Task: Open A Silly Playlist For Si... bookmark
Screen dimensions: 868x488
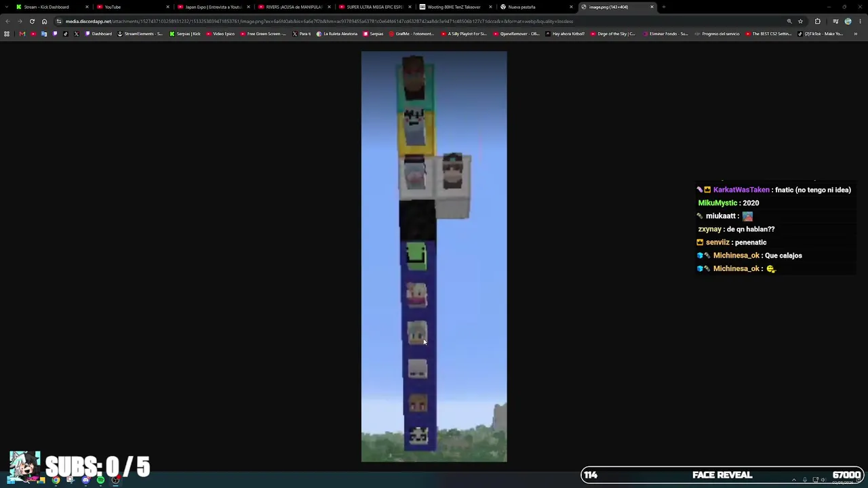Action: pos(463,34)
